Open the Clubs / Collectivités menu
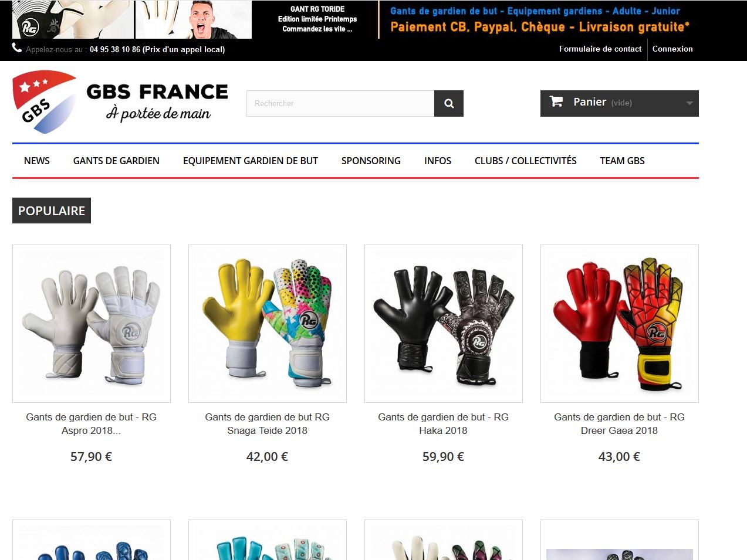Viewport: 747px width, 560px height. pyautogui.click(x=526, y=161)
